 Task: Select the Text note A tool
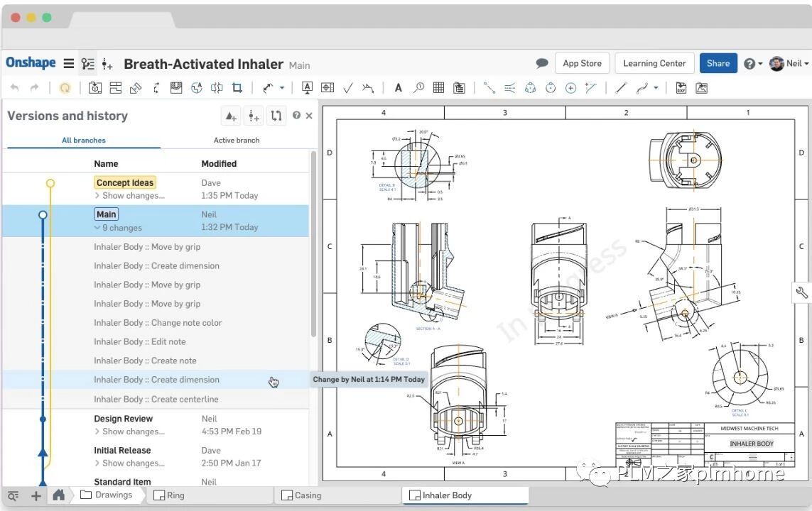point(399,88)
